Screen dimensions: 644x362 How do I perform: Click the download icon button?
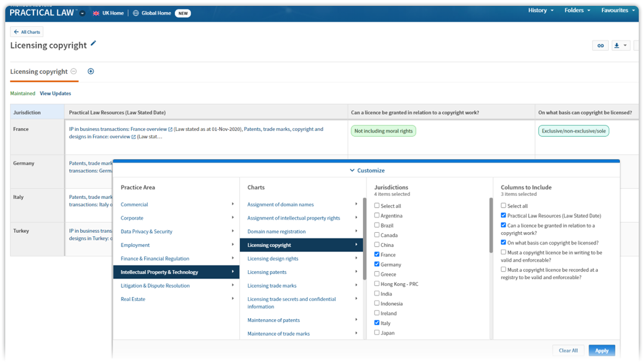click(x=616, y=46)
